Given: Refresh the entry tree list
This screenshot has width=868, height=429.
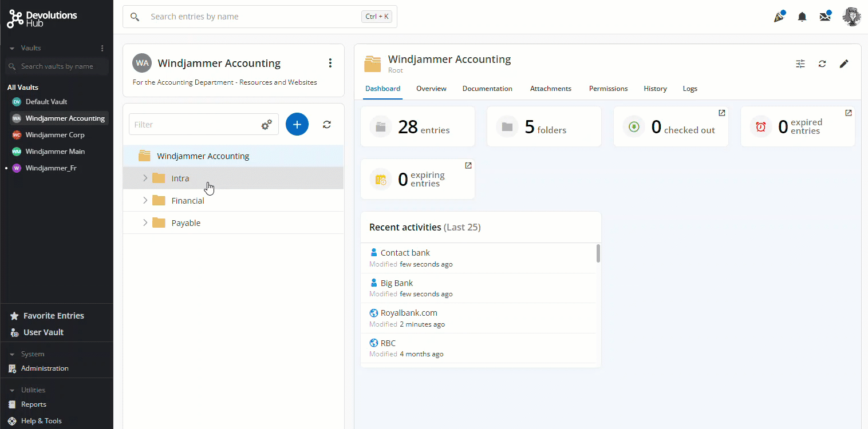Looking at the screenshot, I should coord(327,124).
